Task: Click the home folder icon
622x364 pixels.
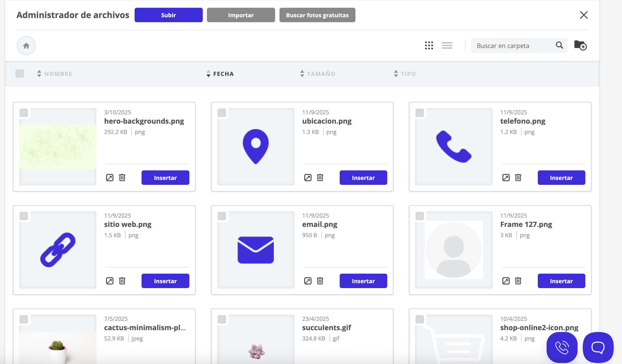Action: (x=26, y=46)
